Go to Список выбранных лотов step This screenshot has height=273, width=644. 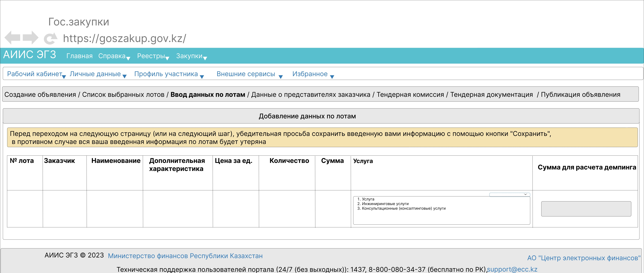click(123, 95)
